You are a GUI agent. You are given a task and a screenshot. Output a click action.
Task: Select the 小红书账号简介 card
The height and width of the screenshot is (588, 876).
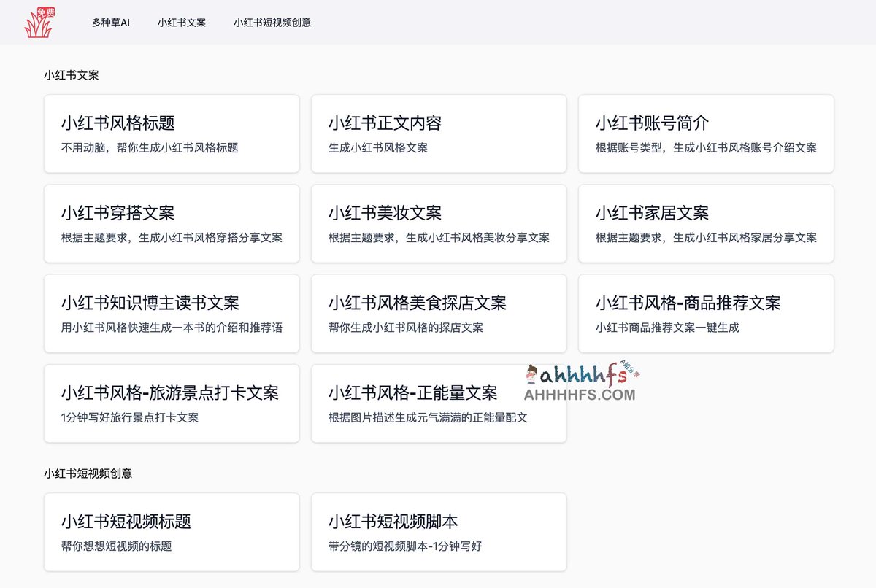click(706, 134)
